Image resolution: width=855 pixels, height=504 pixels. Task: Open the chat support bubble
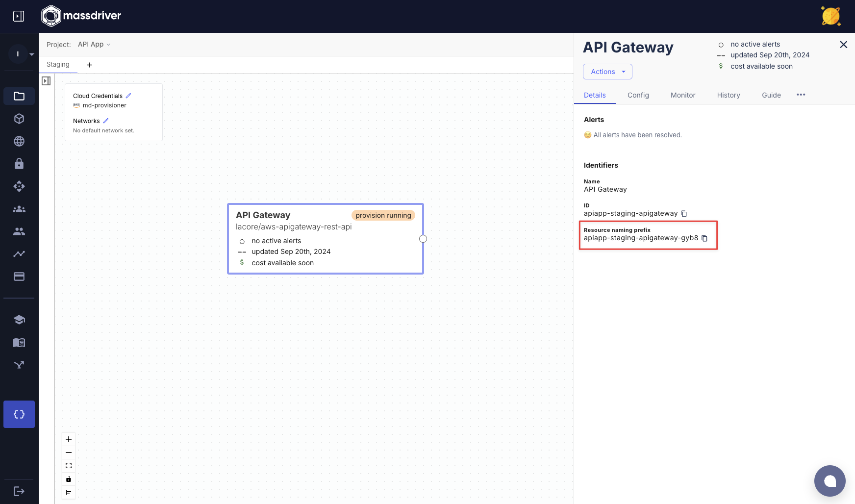tap(830, 481)
